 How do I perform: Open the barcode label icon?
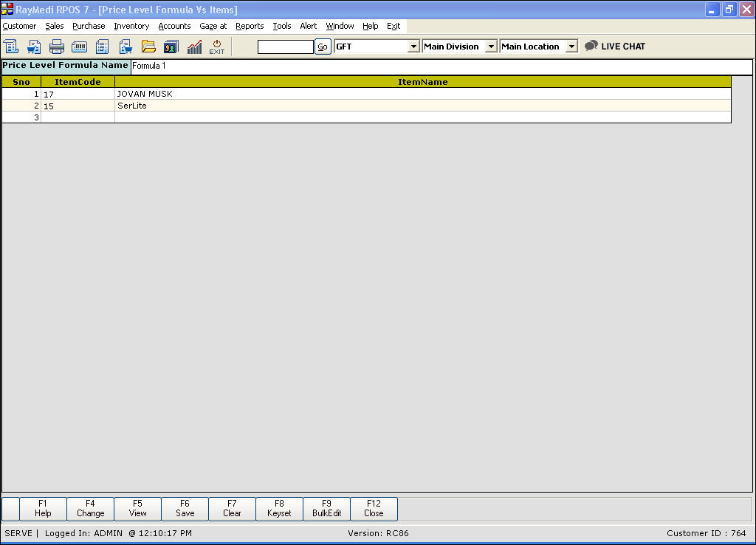pyautogui.click(x=80, y=47)
